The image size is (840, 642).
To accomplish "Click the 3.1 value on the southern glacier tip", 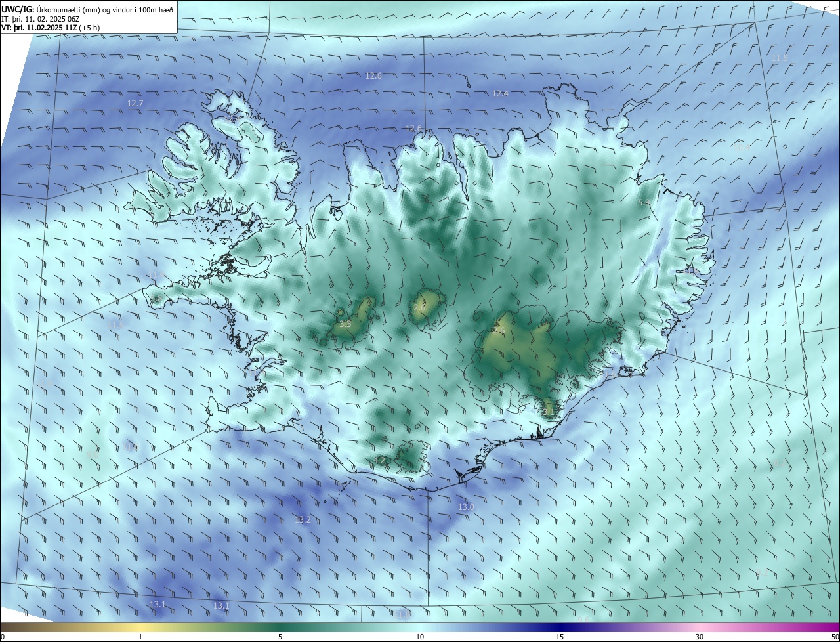I will [549, 412].
